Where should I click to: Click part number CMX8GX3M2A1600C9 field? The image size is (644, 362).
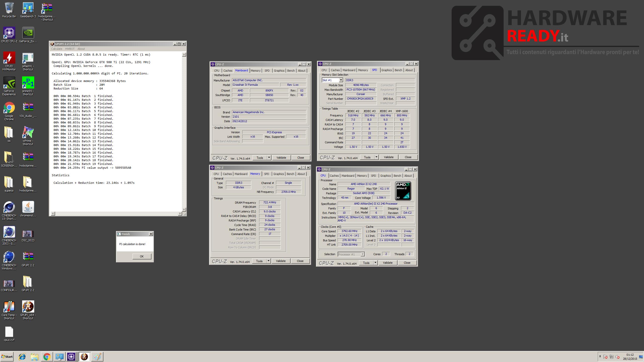pos(361,99)
